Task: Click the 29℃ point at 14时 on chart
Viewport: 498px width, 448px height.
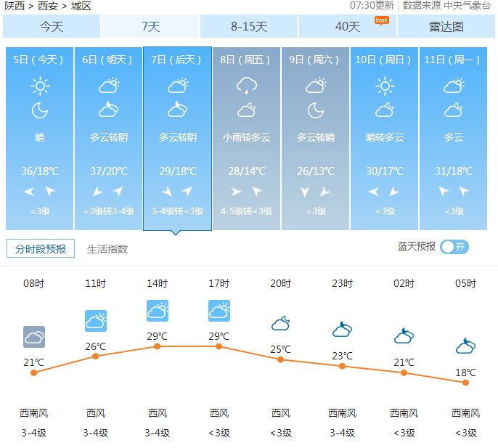Action: point(158,346)
